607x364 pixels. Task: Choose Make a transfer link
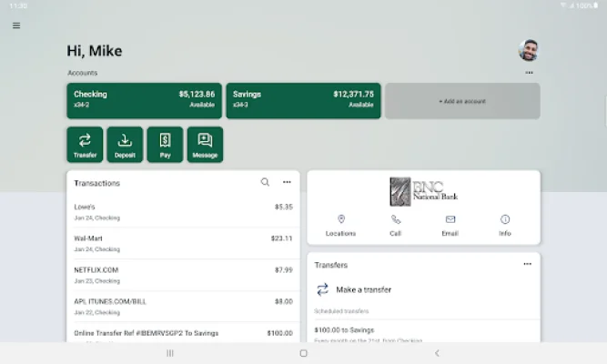[363, 289]
